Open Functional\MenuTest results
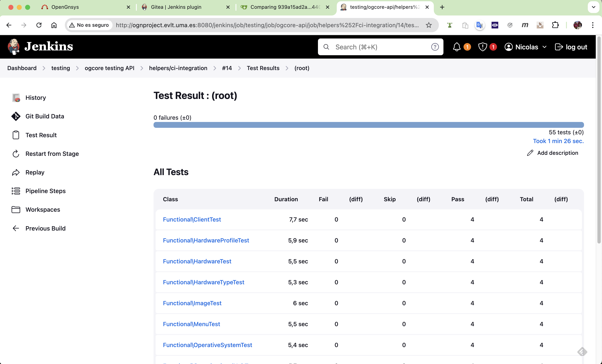The image size is (602, 364). click(191, 324)
